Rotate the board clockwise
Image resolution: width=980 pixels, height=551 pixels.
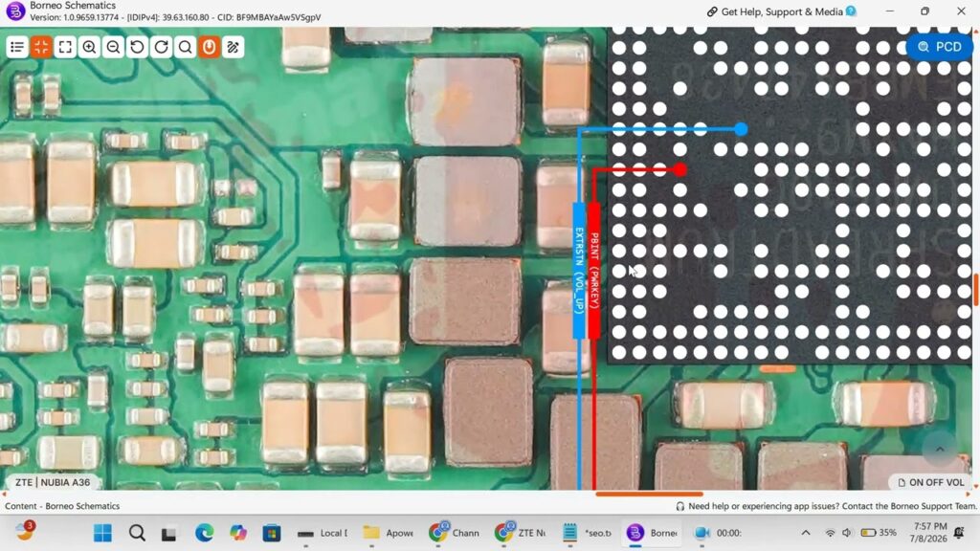[161, 47]
